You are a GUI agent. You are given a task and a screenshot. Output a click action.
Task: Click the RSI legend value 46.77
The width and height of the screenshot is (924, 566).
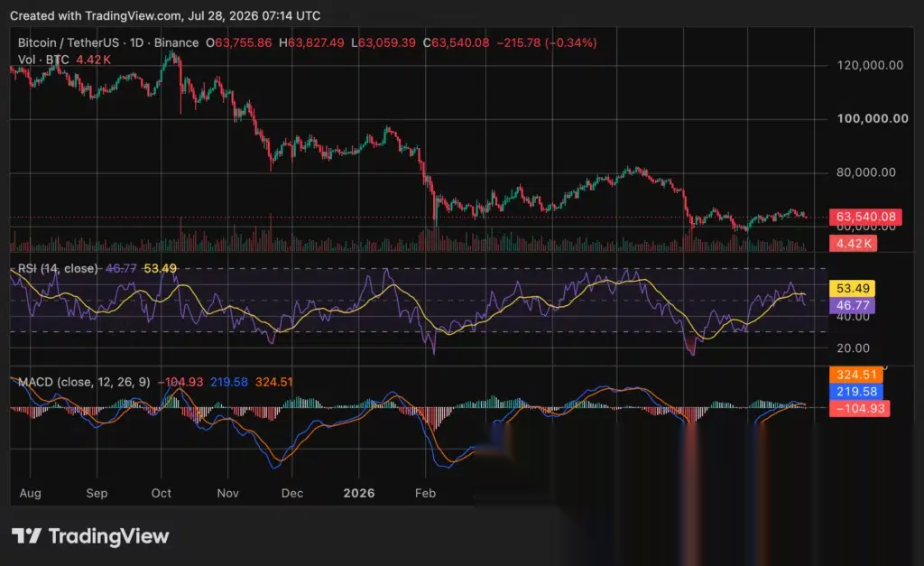click(x=121, y=268)
